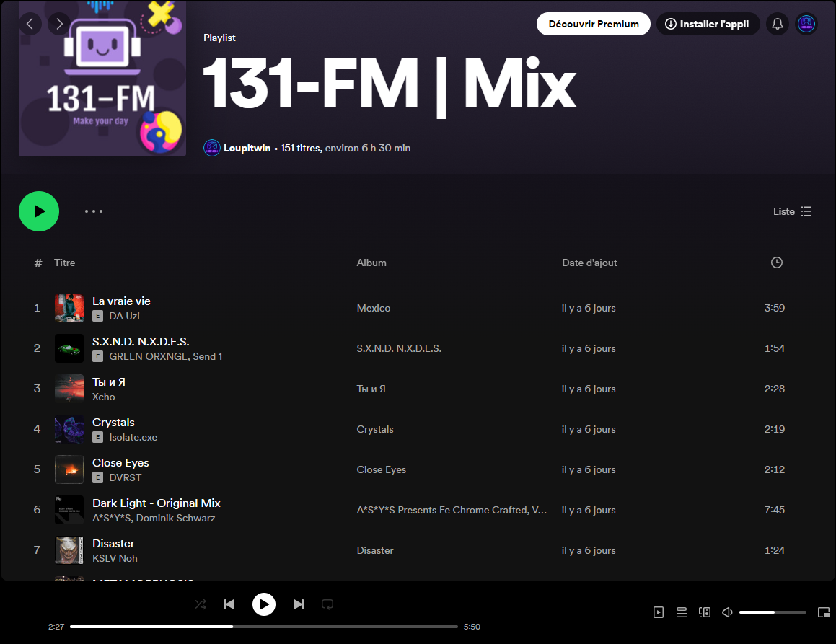
Task: Open the artist KSLV Noh
Action: (x=115, y=559)
